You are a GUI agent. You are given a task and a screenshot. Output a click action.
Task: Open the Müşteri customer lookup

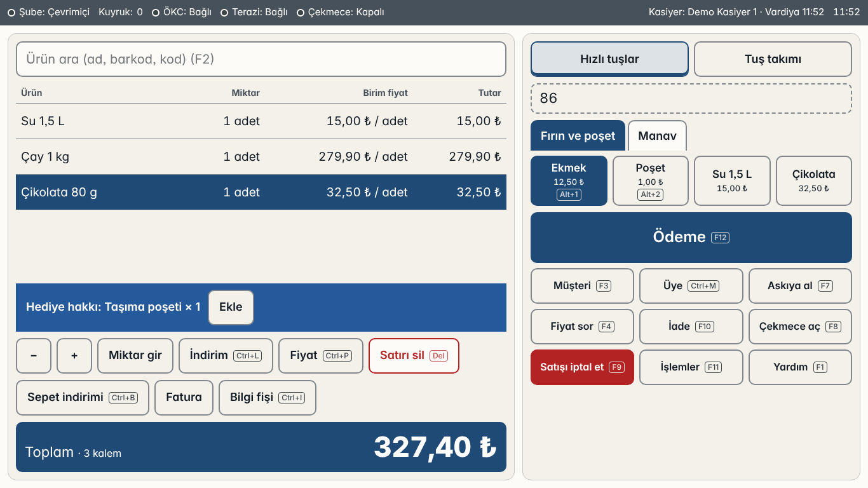click(x=582, y=286)
